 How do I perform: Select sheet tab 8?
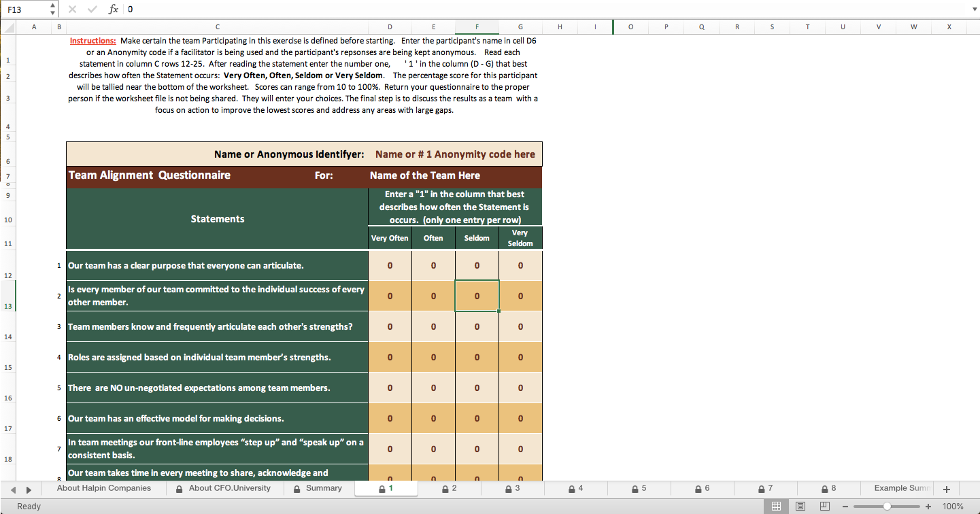pyautogui.click(x=829, y=488)
